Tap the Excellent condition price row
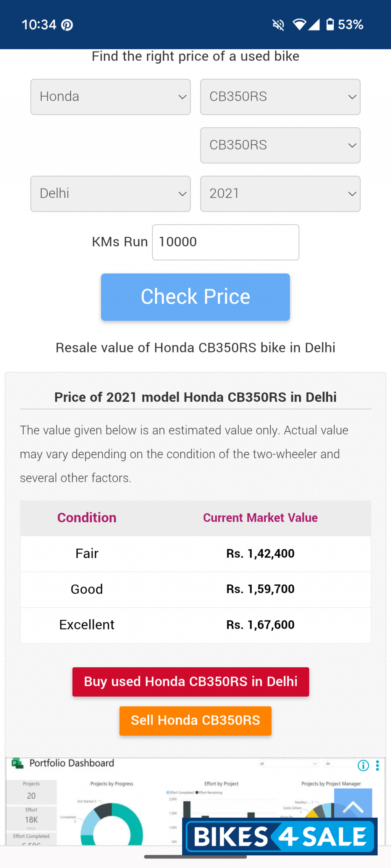The image size is (391, 868). (x=195, y=625)
